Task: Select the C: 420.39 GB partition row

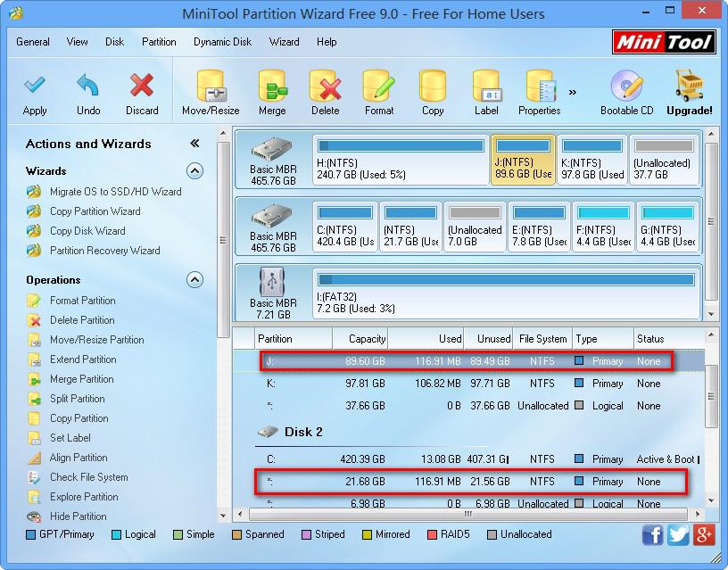Action: coord(469,459)
